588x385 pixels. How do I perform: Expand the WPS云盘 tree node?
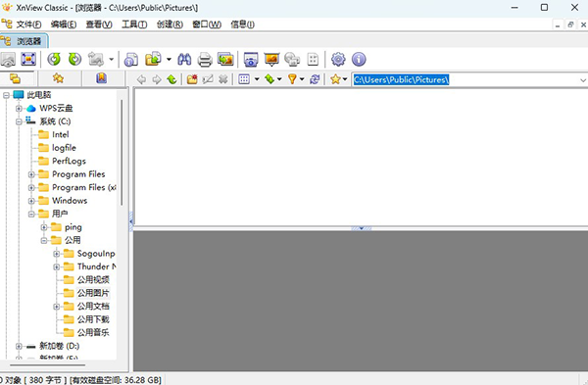(x=19, y=109)
